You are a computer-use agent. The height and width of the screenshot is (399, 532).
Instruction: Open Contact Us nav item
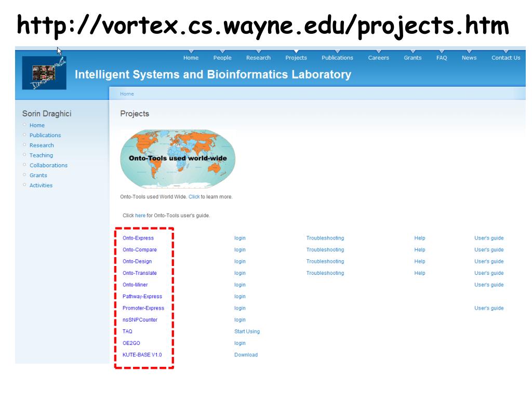click(x=506, y=58)
